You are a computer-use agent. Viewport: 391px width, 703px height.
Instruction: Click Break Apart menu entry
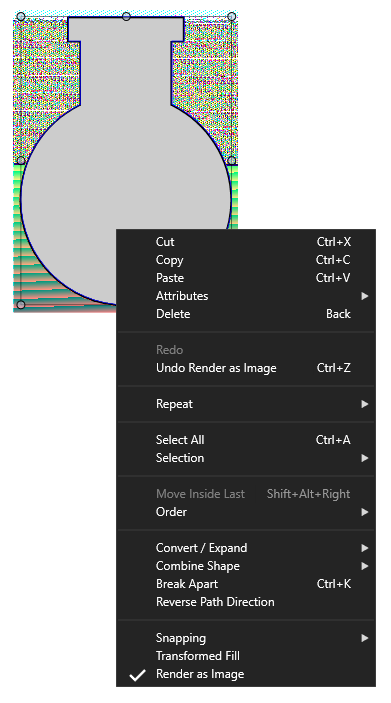pyautogui.click(x=246, y=584)
